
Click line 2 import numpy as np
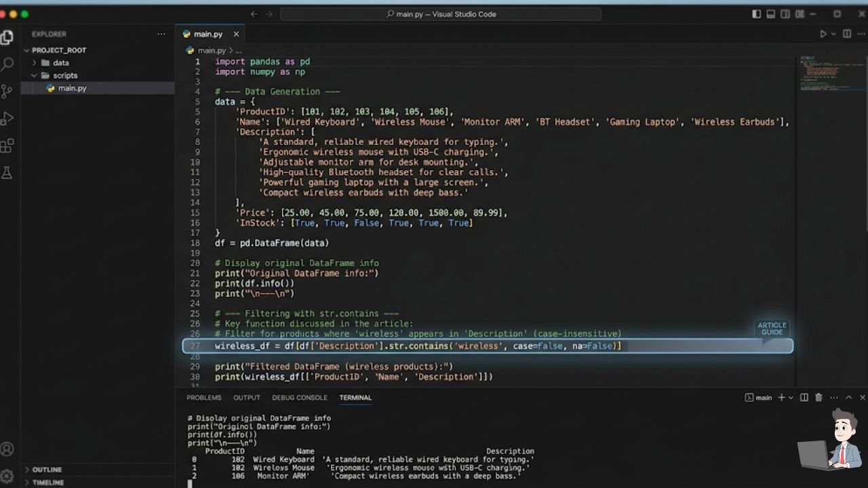tap(260, 71)
